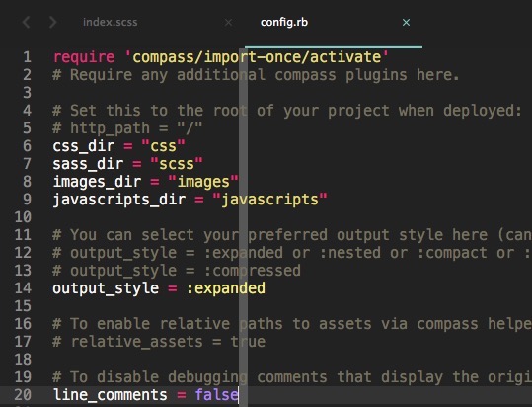The height and width of the screenshot is (407, 532).
Task: Click the :expanded symbol on line 14
Action: 226,288
